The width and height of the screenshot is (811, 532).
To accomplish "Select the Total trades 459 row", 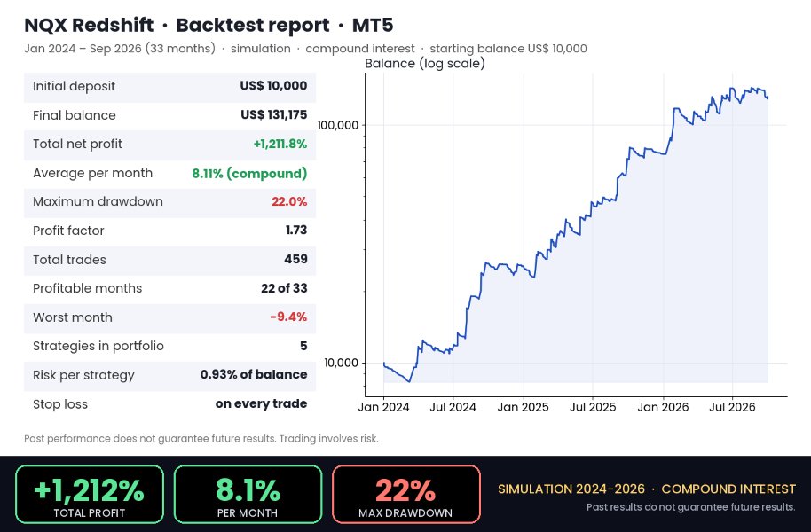I will pos(169,260).
